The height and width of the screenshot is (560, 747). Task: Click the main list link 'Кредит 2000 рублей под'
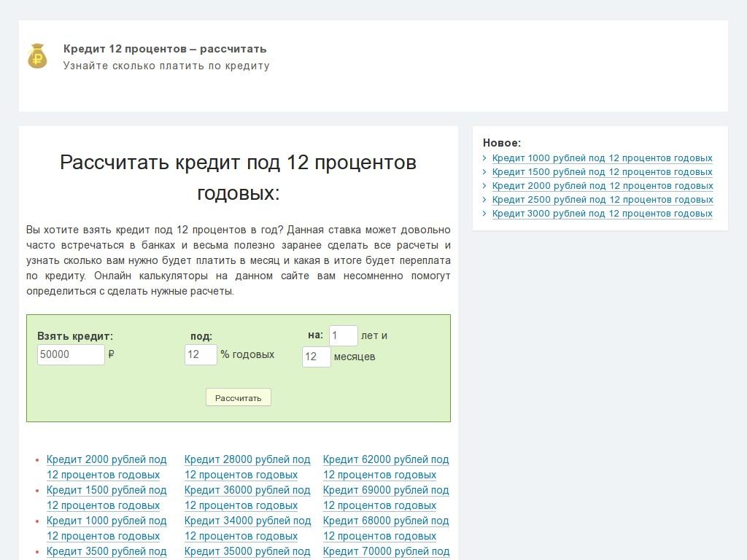tap(107, 459)
